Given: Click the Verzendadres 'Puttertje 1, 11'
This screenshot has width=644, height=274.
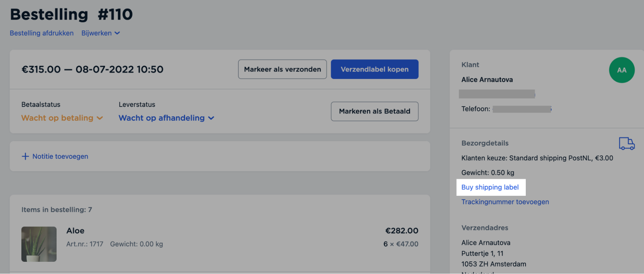Looking at the screenshot, I should [482, 253].
